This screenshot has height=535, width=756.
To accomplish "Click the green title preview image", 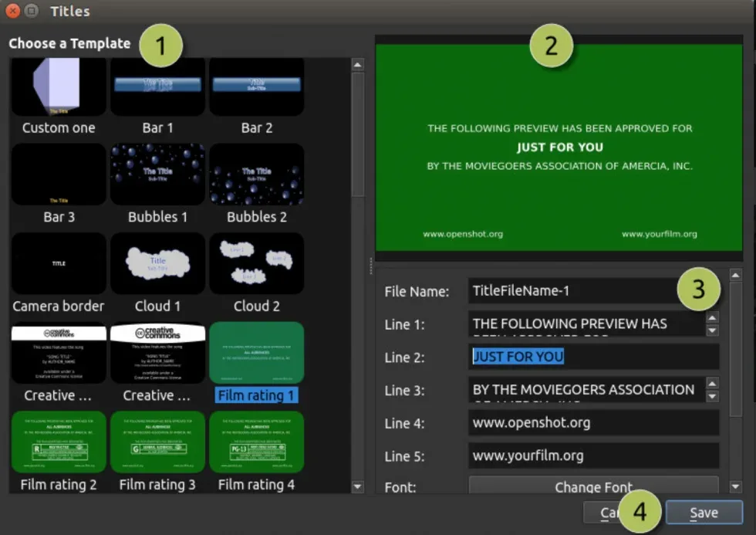I will pyautogui.click(x=559, y=147).
